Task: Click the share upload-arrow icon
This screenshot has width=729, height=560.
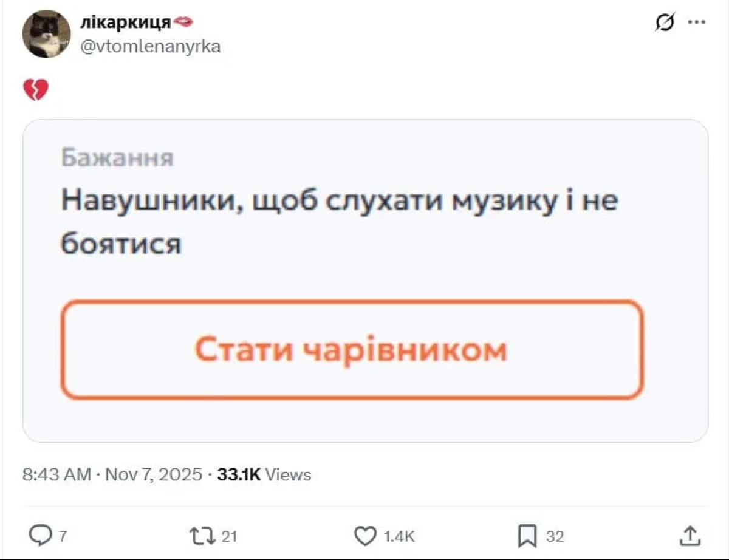Action: (x=689, y=536)
